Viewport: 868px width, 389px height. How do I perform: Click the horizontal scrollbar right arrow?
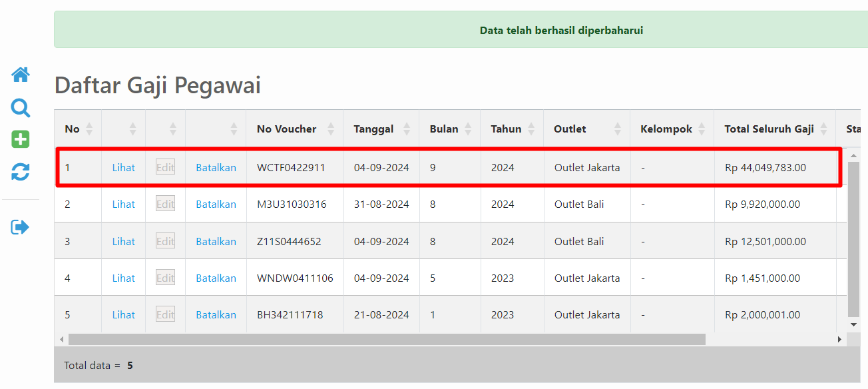coord(840,339)
